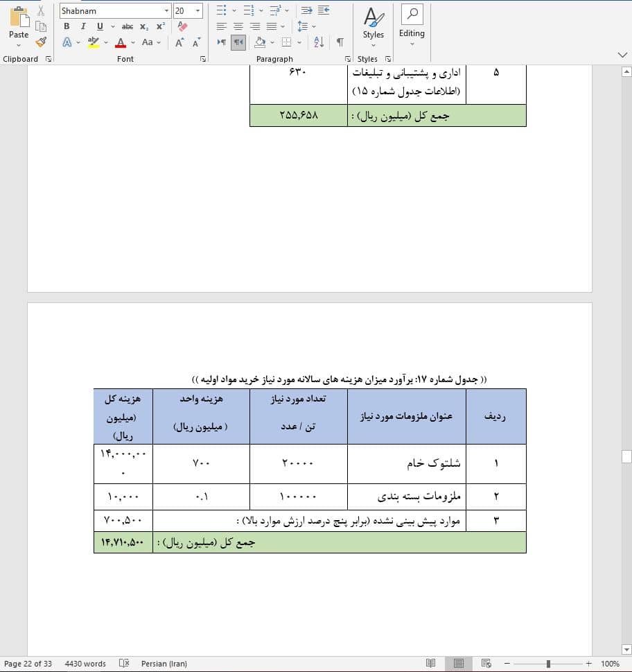Apply bold formatting
This screenshot has width=632, height=672.
tap(66, 26)
